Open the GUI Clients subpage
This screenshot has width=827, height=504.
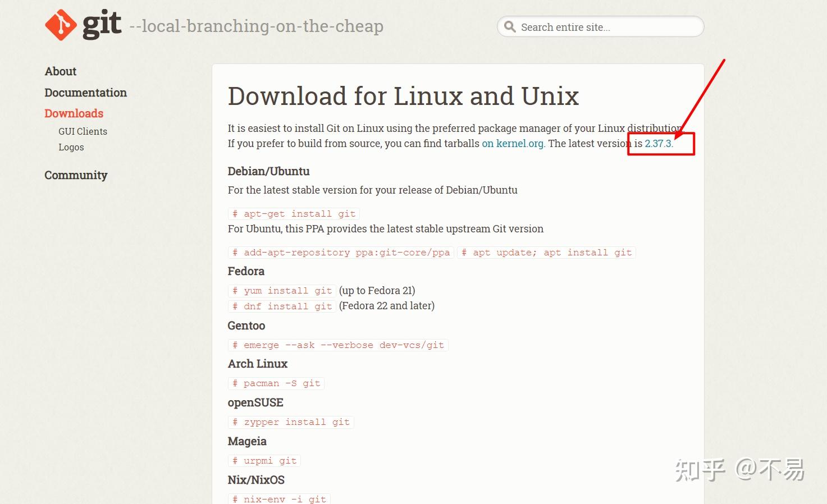pos(83,131)
